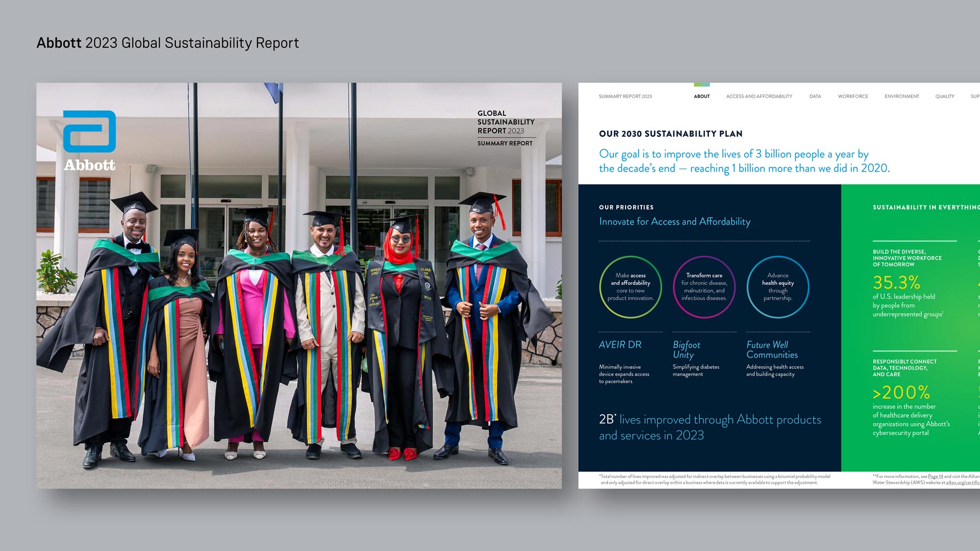Click the green-teal indicator above the ABOUT tab
This screenshot has height=551, width=980.
click(x=701, y=85)
